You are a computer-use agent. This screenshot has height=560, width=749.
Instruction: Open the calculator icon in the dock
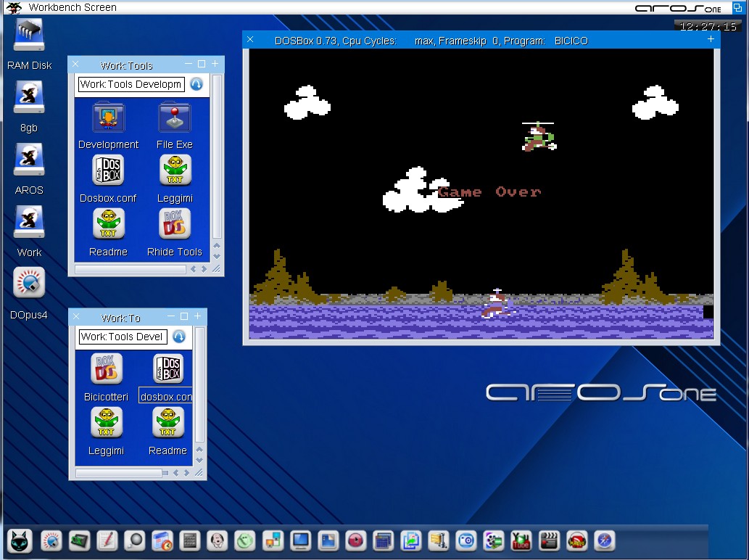(x=189, y=541)
